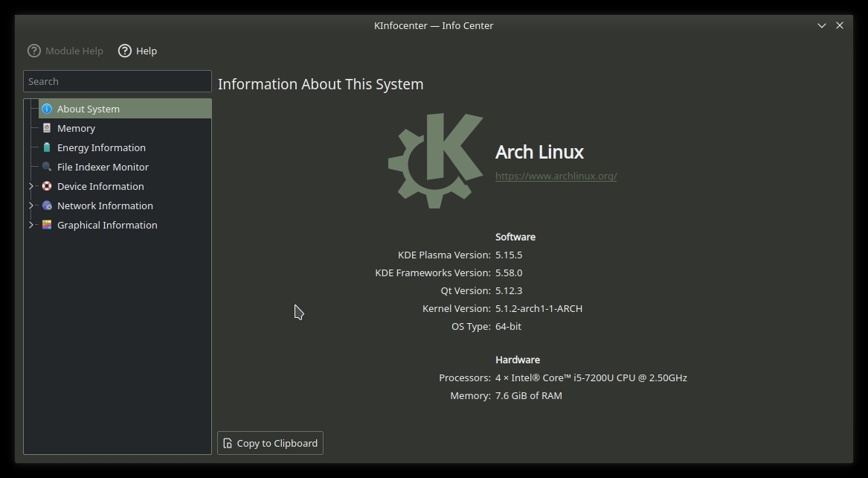Viewport: 868px width, 478px height.
Task: Click KDE Frameworks Version value 5.58.0
Action: click(x=509, y=273)
